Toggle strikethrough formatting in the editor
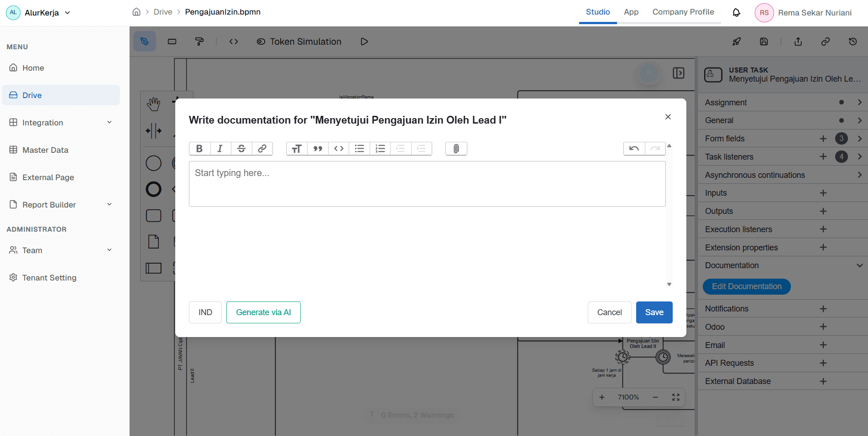The width and height of the screenshot is (868, 436). [x=241, y=148]
